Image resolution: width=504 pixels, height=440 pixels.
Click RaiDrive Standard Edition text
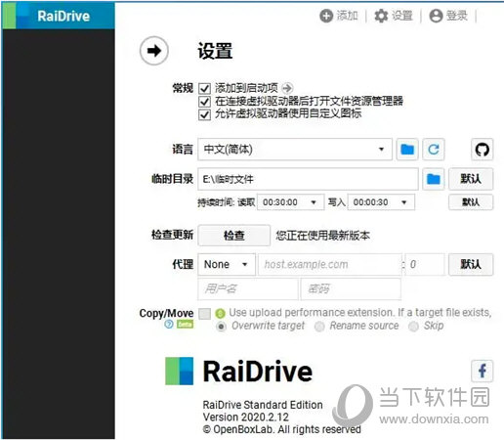263,405
